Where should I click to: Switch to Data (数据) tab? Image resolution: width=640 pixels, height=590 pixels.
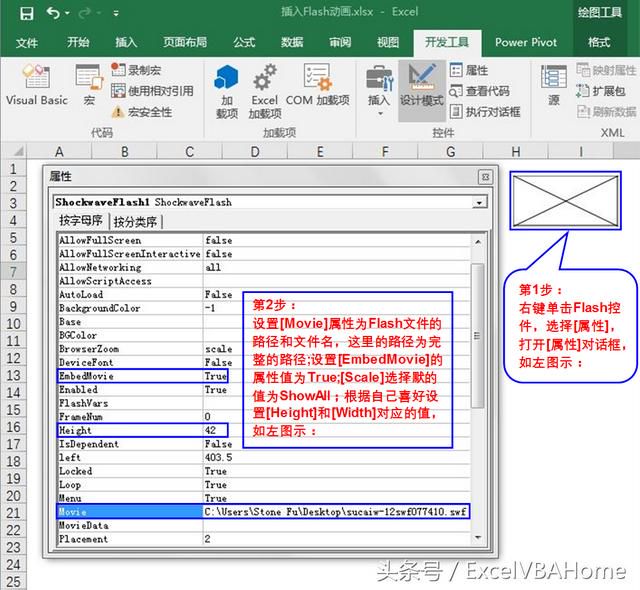tap(292, 42)
